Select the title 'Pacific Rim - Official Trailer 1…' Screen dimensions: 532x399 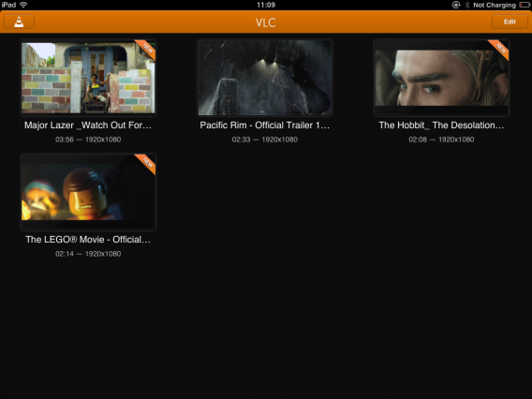click(265, 126)
